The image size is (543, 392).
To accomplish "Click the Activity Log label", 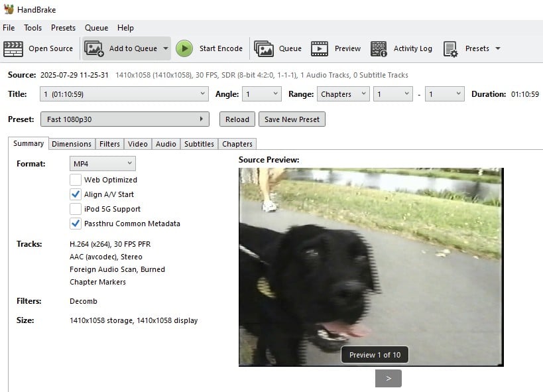I will (413, 48).
